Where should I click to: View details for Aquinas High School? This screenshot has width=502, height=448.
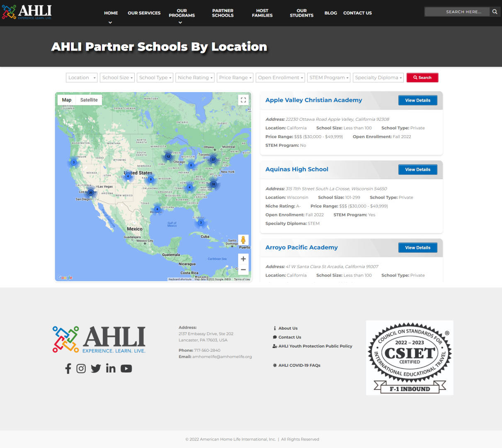(x=418, y=170)
